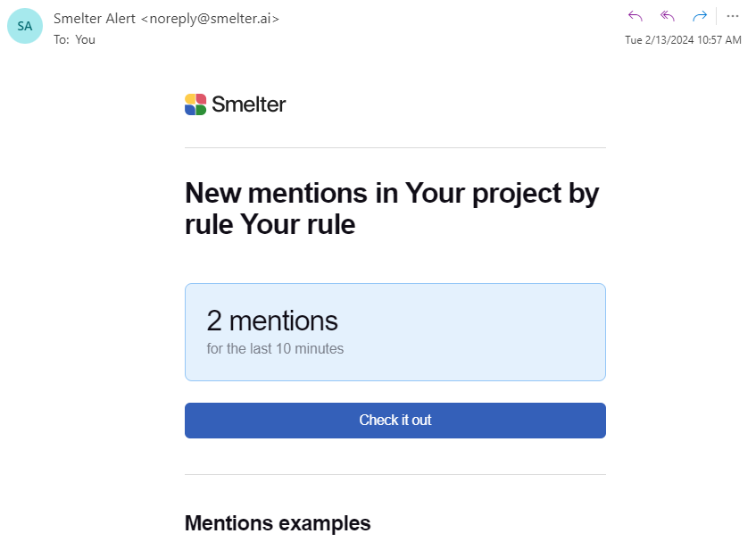756x542 pixels.
Task: Click the recipient "You"
Action: tap(85, 39)
